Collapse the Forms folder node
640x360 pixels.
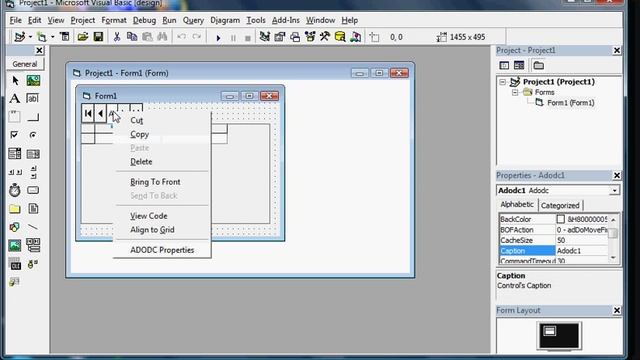point(515,93)
